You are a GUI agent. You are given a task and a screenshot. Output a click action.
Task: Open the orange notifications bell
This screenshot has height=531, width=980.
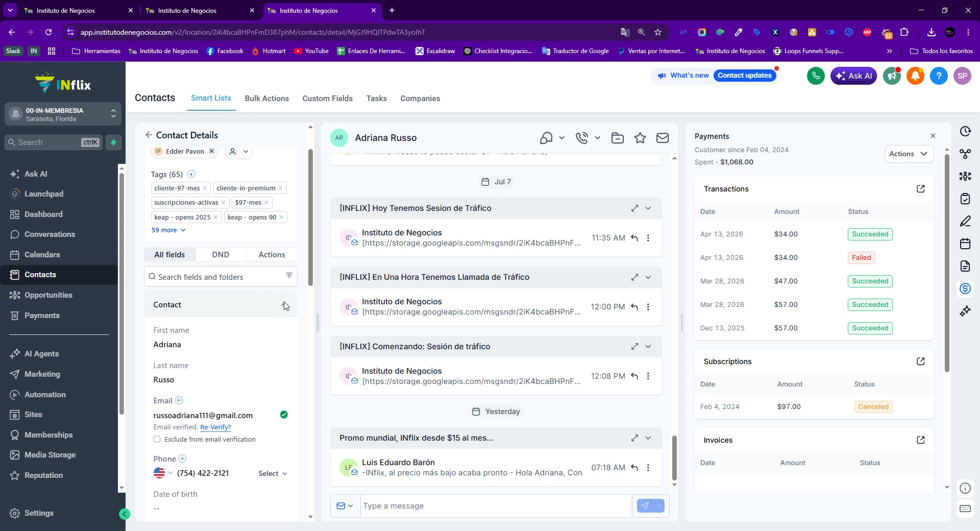[915, 76]
